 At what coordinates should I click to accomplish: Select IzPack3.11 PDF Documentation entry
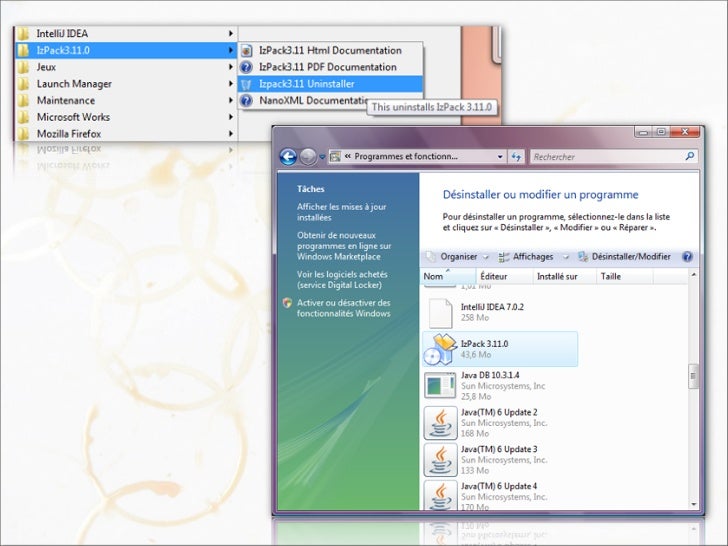(x=331, y=67)
